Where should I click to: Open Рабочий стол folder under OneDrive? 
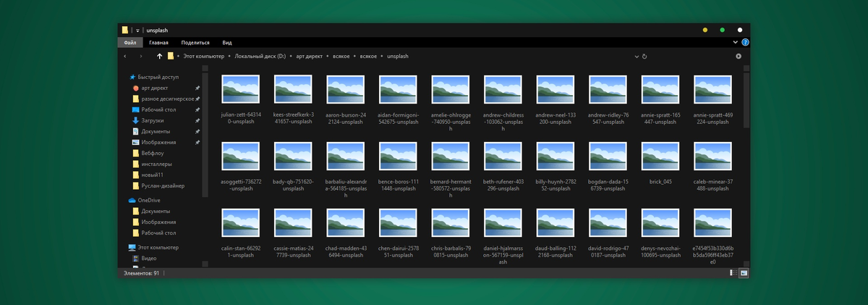click(x=154, y=233)
